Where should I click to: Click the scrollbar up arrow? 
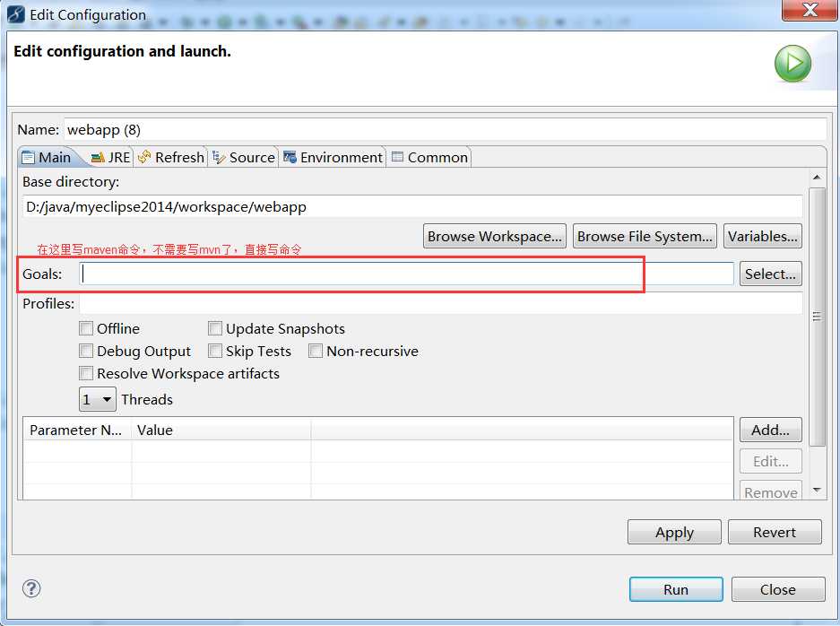tap(817, 177)
